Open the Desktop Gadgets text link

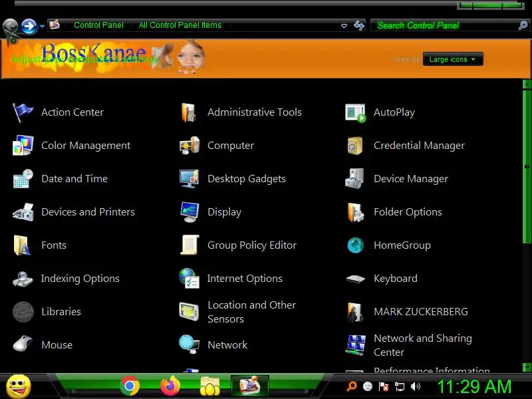247,179
